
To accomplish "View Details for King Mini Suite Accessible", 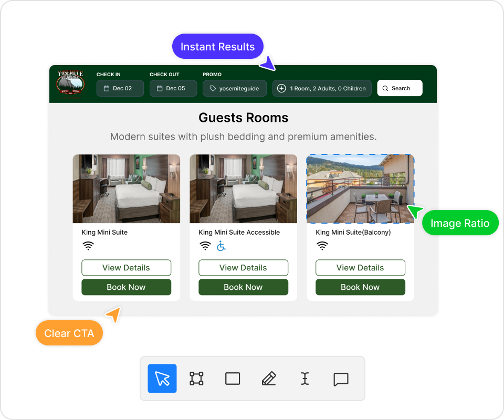I will point(243,268).
